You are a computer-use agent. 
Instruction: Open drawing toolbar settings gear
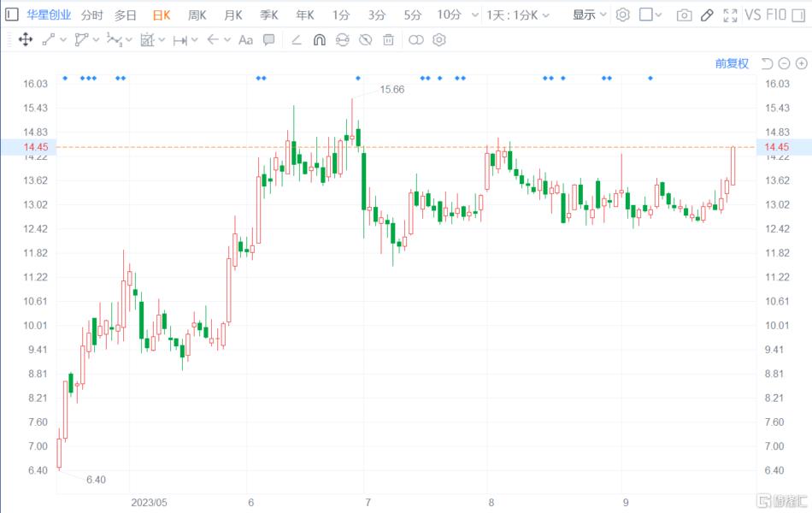(439, 40)
